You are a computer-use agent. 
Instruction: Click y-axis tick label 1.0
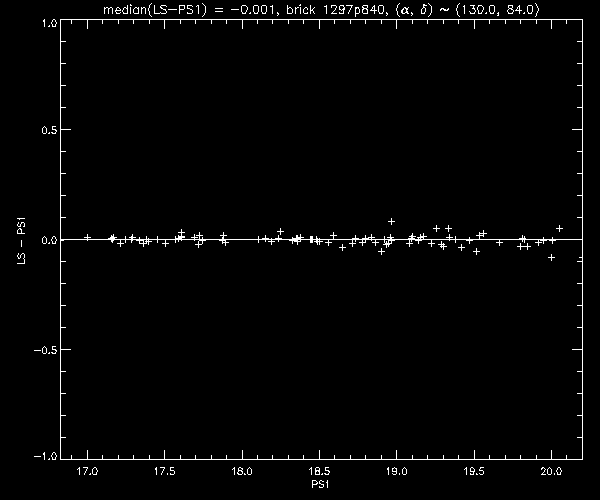tap(50, 23)
